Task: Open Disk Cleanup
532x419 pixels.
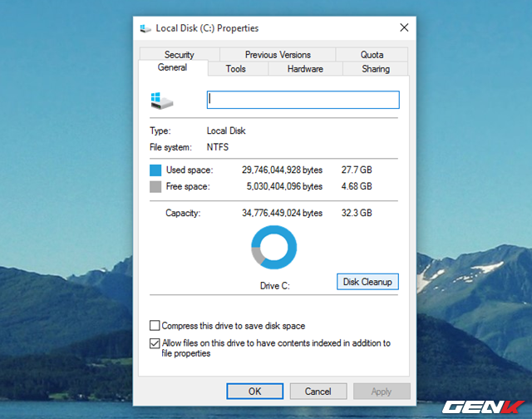Action: coord(367,282)
